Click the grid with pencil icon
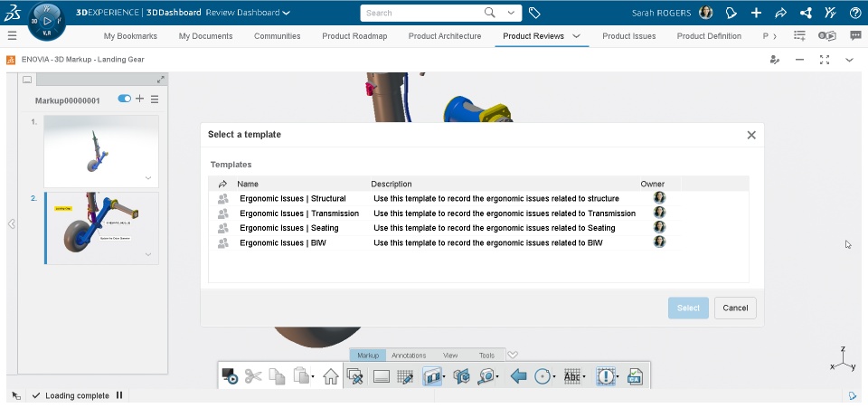The width and height of the screenshot is (868, 408). coord(405,376)
